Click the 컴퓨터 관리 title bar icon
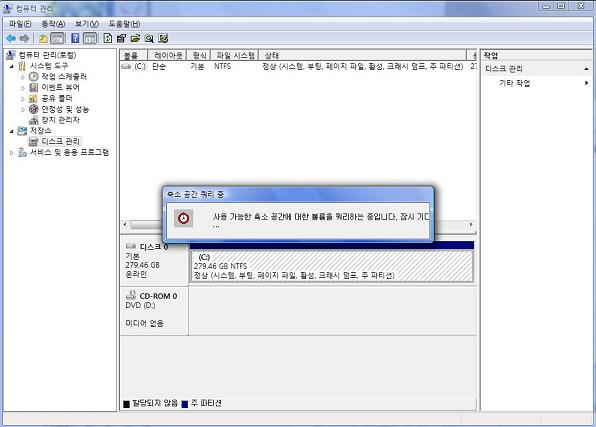The image size is (596, 427). (8, 8)
